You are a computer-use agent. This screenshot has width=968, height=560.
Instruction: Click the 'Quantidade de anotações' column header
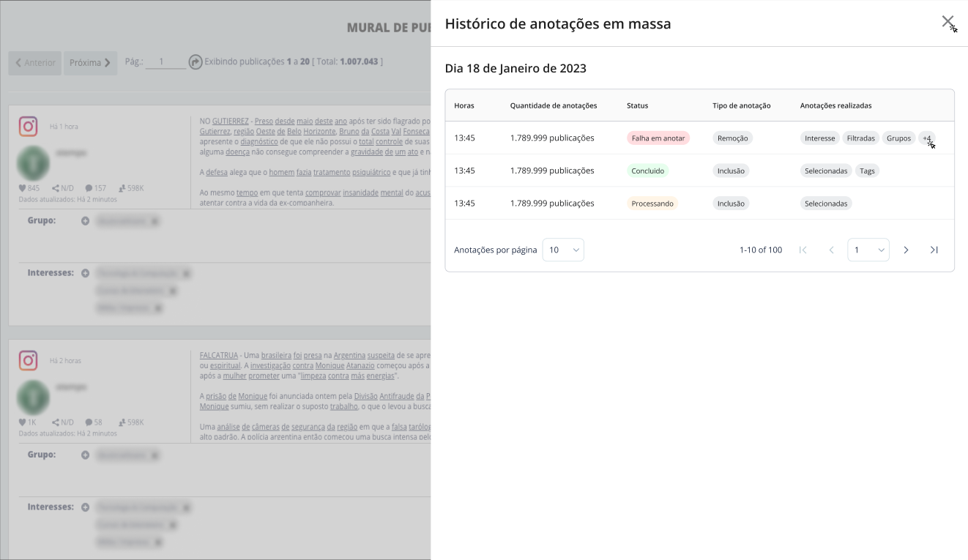(x=553, y=105)
